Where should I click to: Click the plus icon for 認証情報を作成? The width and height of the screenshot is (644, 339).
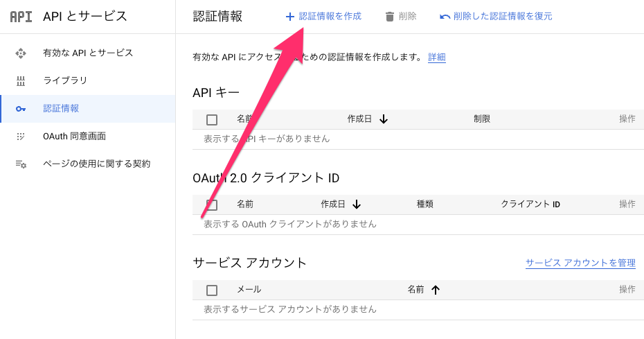click(x=290, y=17)
